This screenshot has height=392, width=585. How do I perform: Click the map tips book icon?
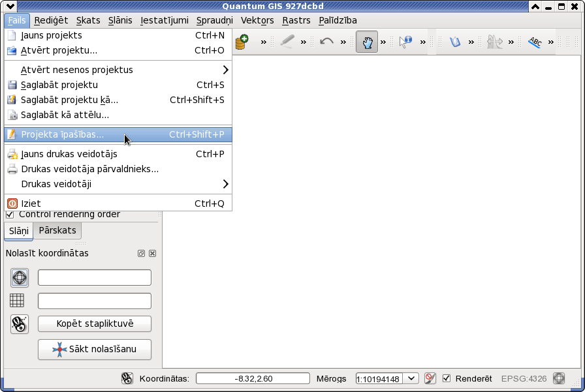coord(455,42)
